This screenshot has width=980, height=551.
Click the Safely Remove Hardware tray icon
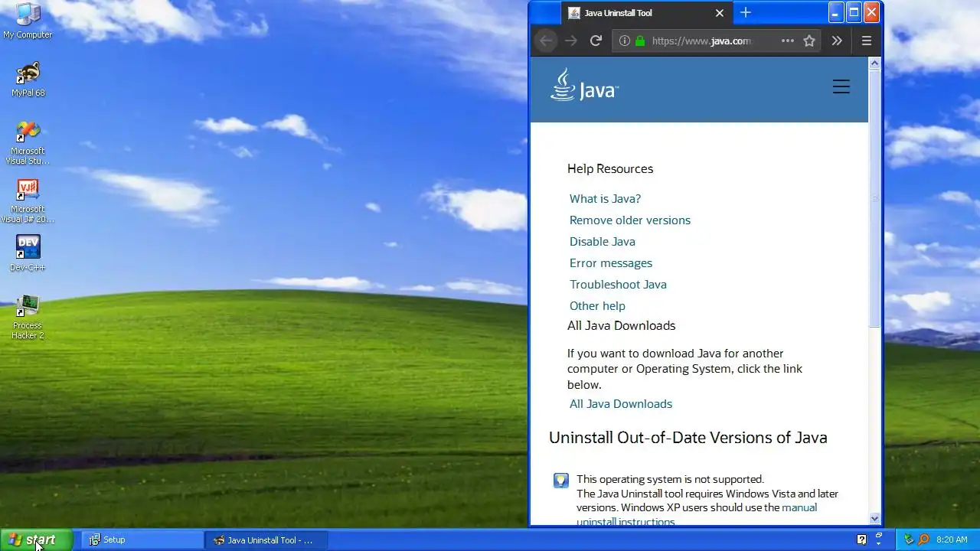(x=909, y=540)
